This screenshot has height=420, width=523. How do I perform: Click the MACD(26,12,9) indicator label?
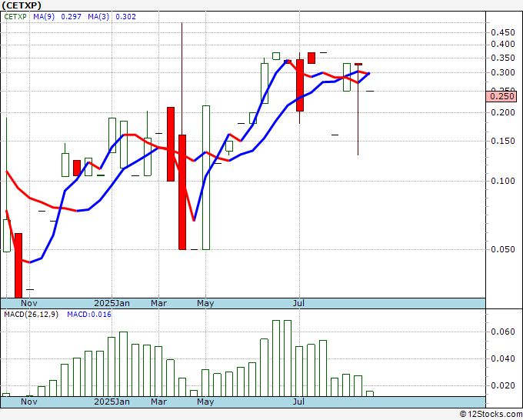pyautogui.click(x=31, y=315)
